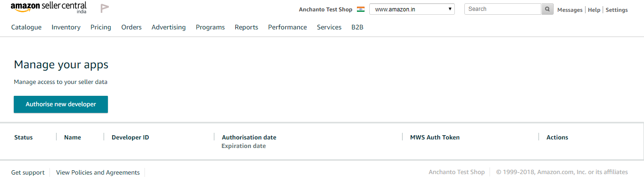Screen dimensions: 644x194
Task: Click the India flag icon
Action: coord(361,9)
